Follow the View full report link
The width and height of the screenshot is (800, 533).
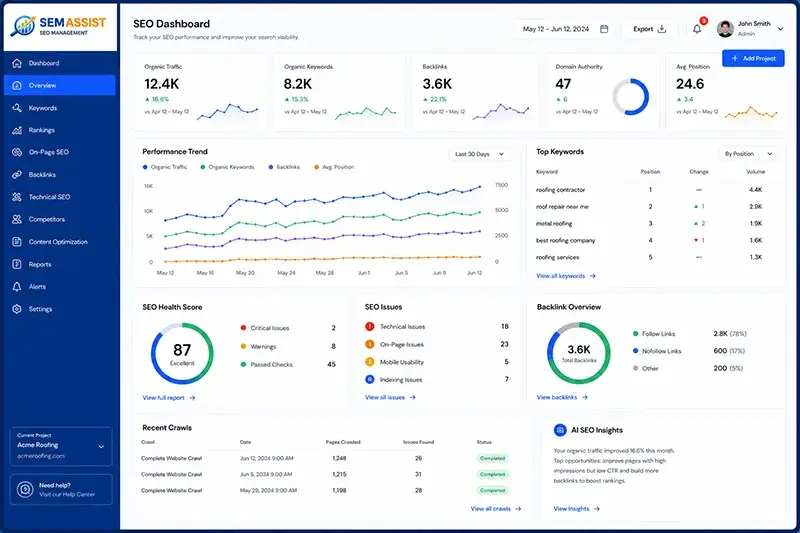[x=168, y=398]
